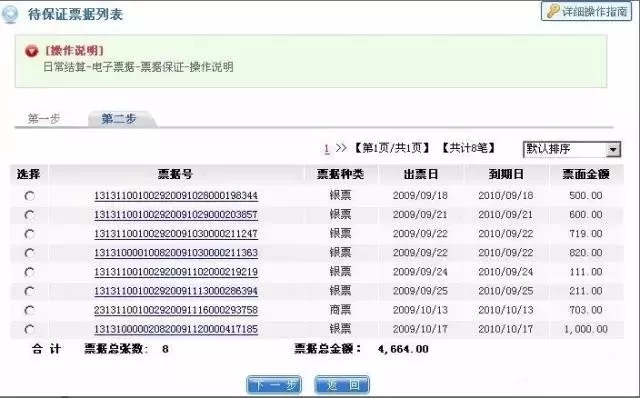The width and height of the screenshot is (640, 398).
Task: Select radio button for bill ending 203857
Action: (x=29, y=215)
